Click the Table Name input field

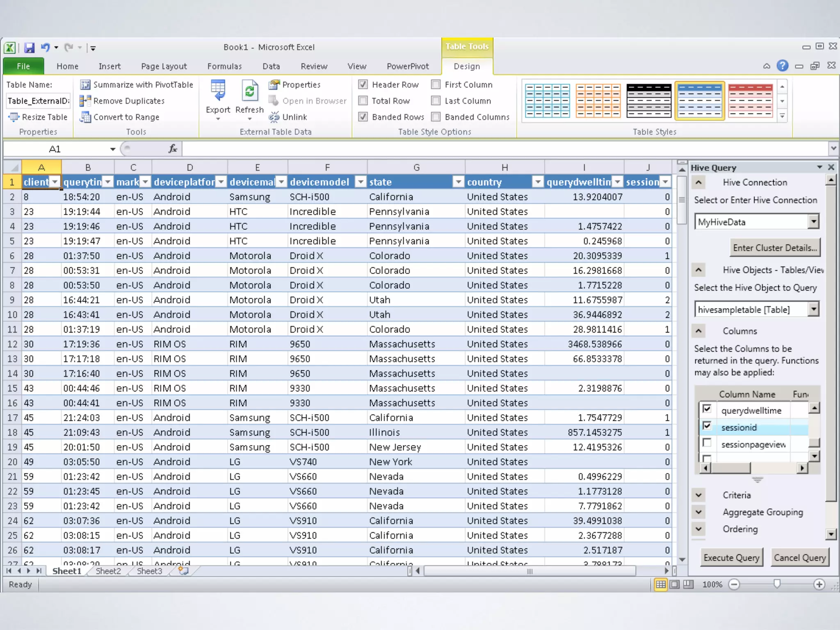(x=38, y=101)
